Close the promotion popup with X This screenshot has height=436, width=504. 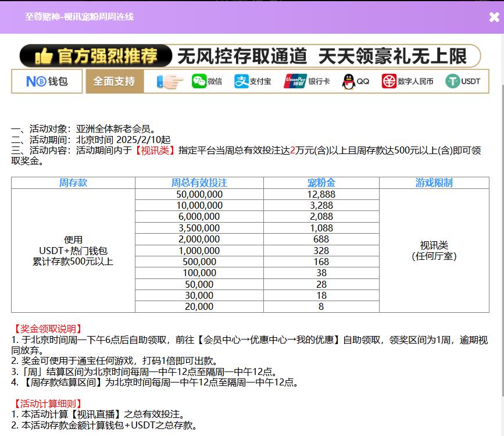pyautogui.click(x=494, y=17)
